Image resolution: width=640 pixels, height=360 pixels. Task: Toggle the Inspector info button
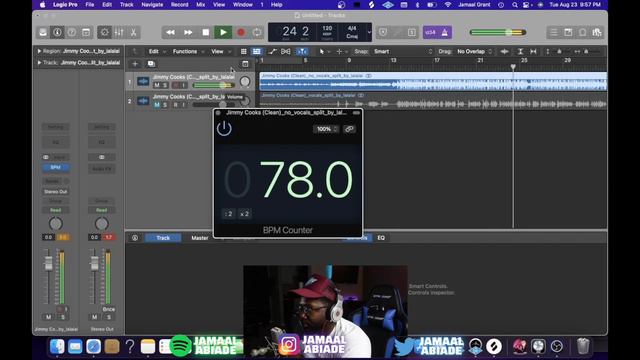pos(57,32)
